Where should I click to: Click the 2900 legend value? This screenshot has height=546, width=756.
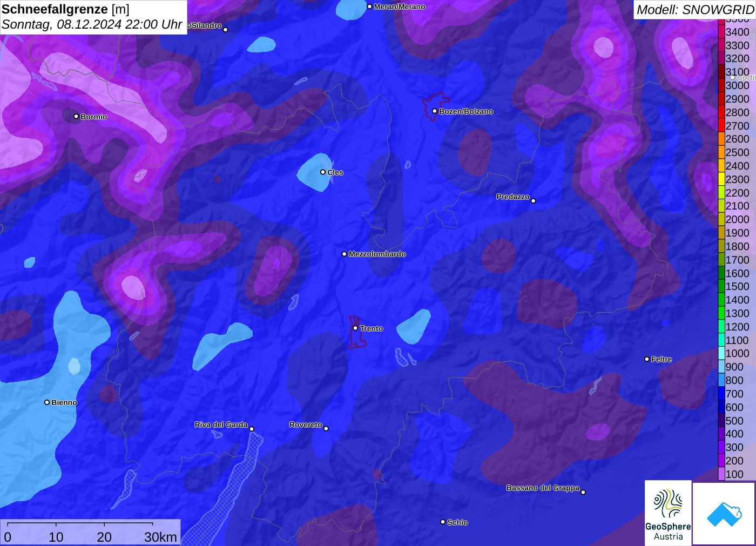(x=737, y=99)
